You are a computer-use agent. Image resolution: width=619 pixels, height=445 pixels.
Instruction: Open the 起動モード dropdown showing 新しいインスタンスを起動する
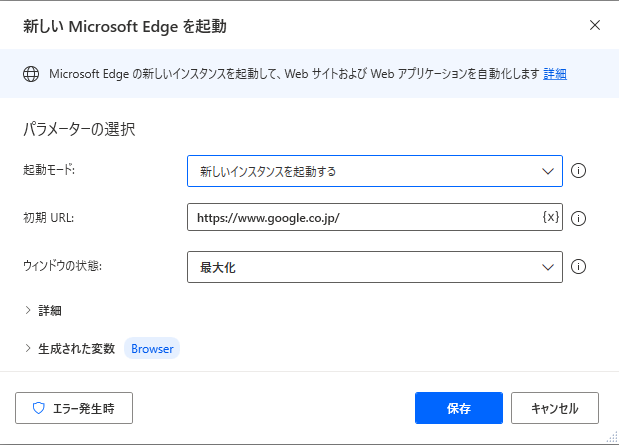tap(375, 171)
